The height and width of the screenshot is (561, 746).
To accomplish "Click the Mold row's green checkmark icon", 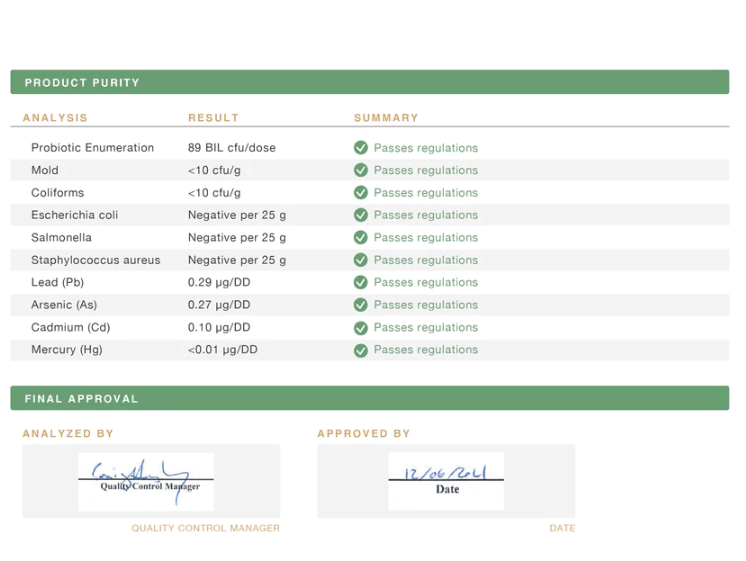I will 361,170.
